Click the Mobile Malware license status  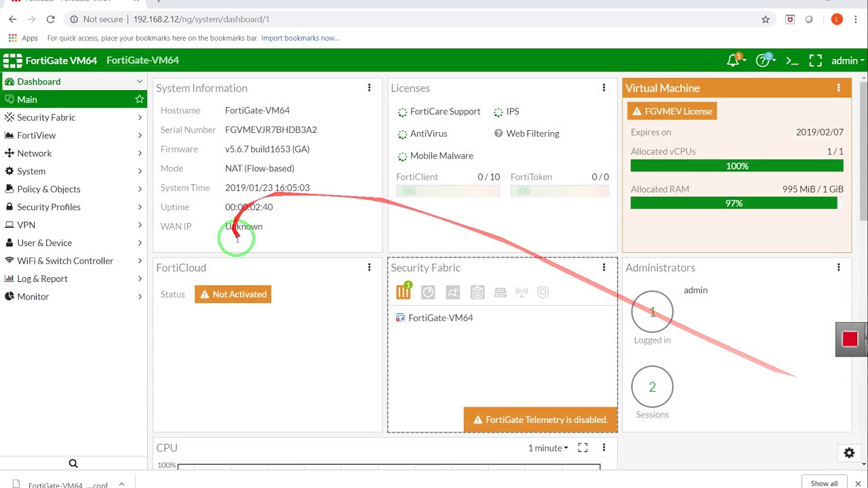435,156
